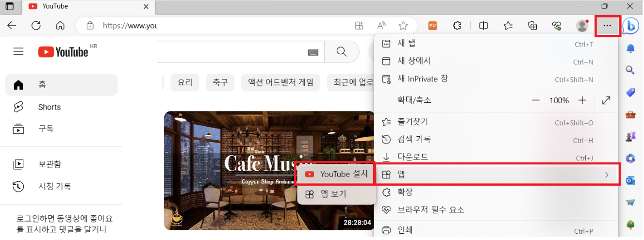Open the paper plane Drop icon in sidebar

(x=630, y=202)
